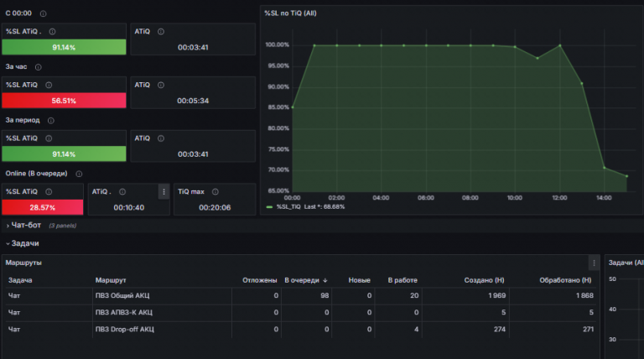This screenshot has height=359, width=644.
Task: Click red 56.51% stat under За час
Action: [x=64, y=101]
